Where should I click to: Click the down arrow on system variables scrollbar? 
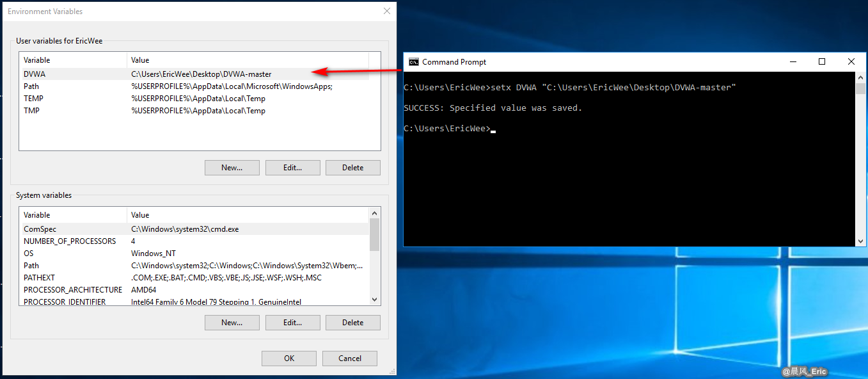374,300
